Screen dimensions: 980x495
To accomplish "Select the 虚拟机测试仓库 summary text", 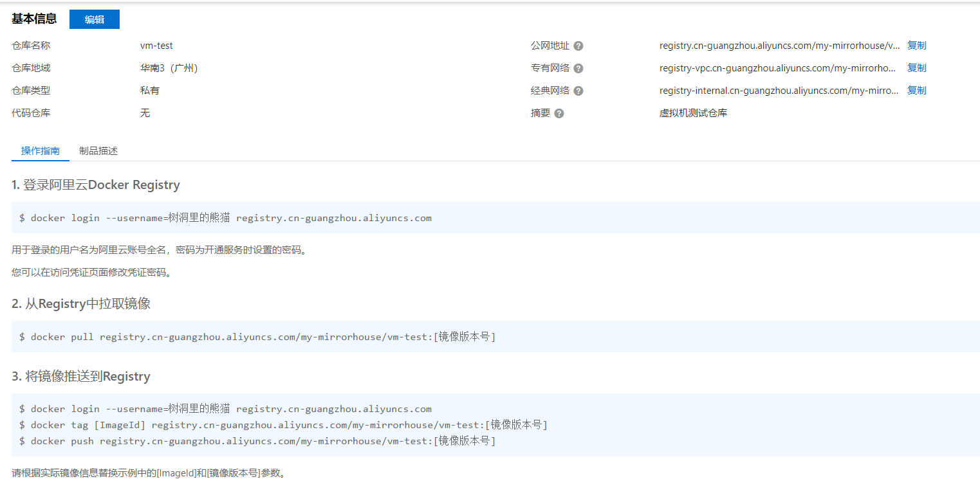I will pyautogui.click(x=693, y=113).
